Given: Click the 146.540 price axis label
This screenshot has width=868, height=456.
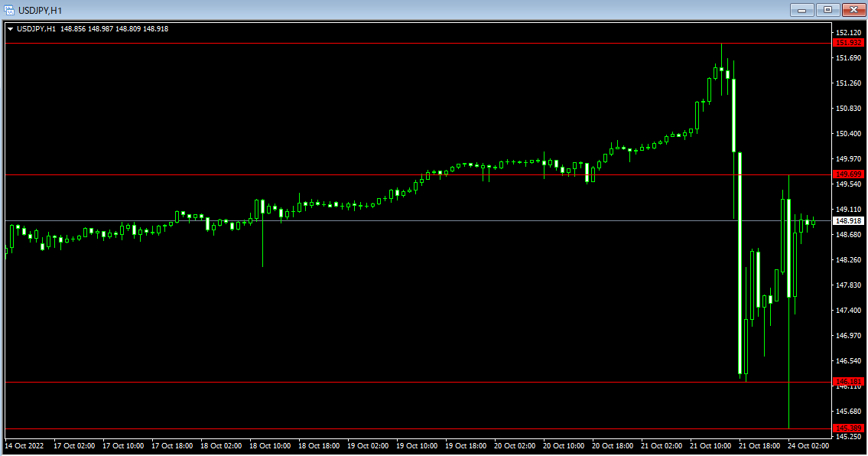Looking at the screenshot, I should point(848,360).
